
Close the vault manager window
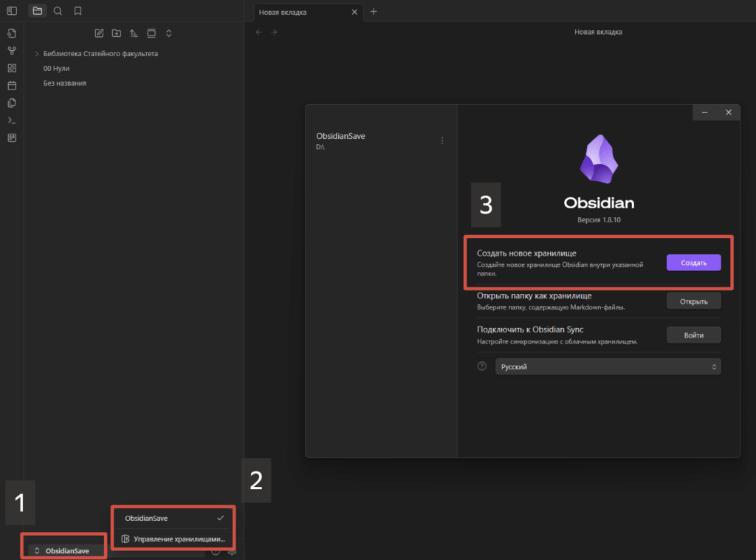coord(729,112)
